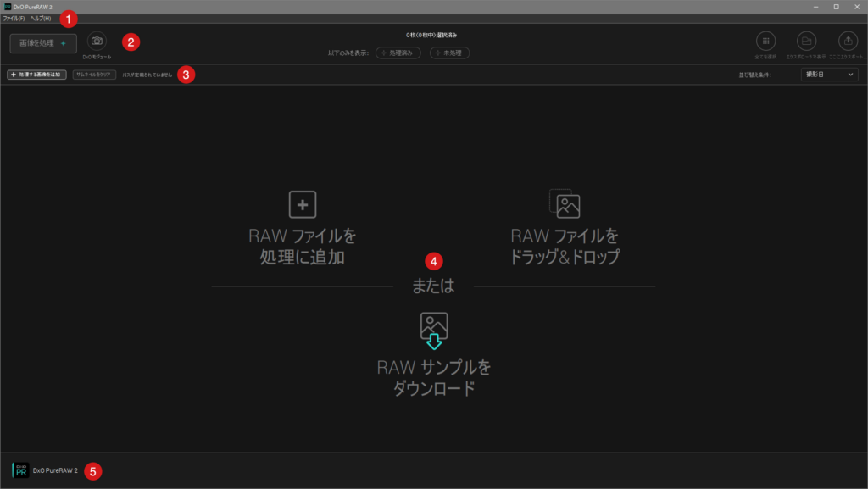Open the ファイル(F) menu
The width and height of the screenshot is (868, 489).
coord(14,19)
